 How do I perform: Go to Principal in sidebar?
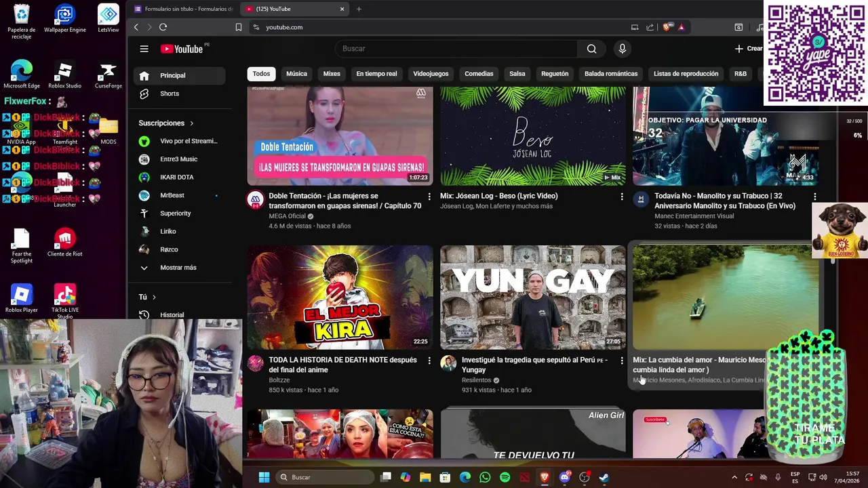point(179,75)
